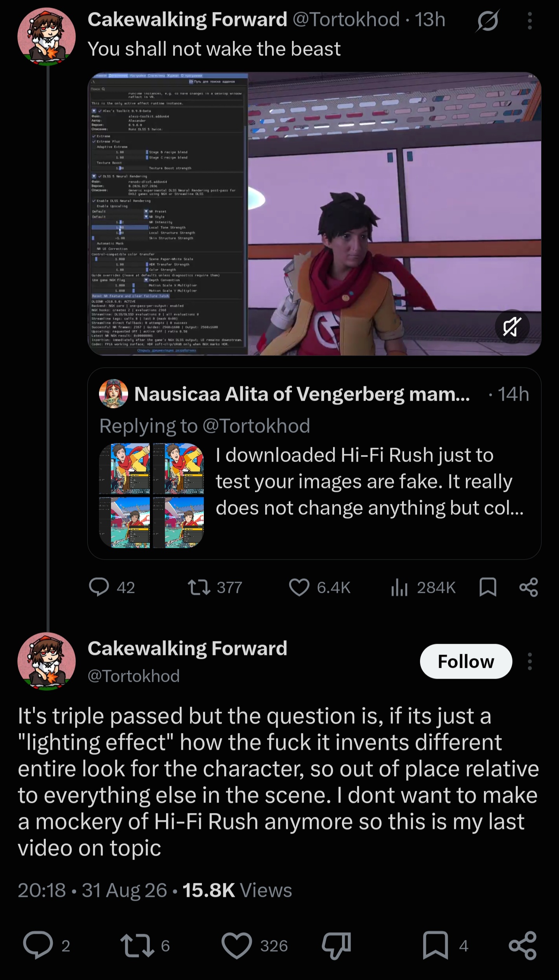Open @Tortokhod handle under main author name
This screenshot has width=559, height=980.
[134, 676]
